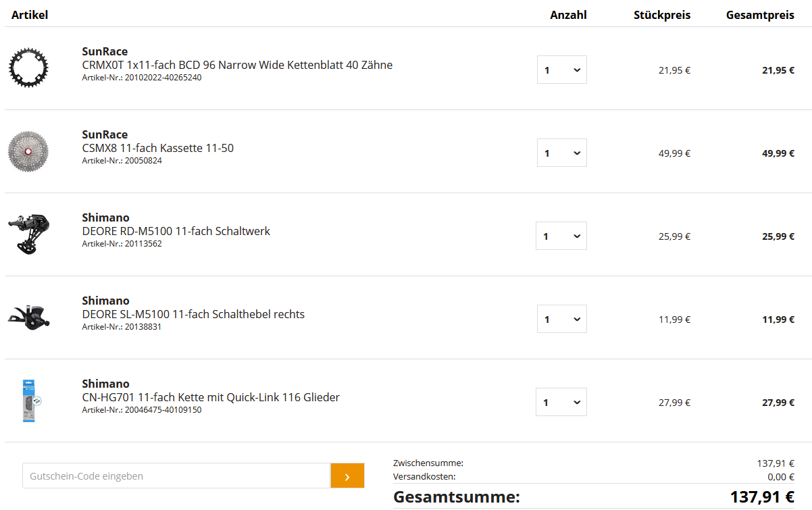Click the SunRace brand name above the Kassette

[105, 134]
